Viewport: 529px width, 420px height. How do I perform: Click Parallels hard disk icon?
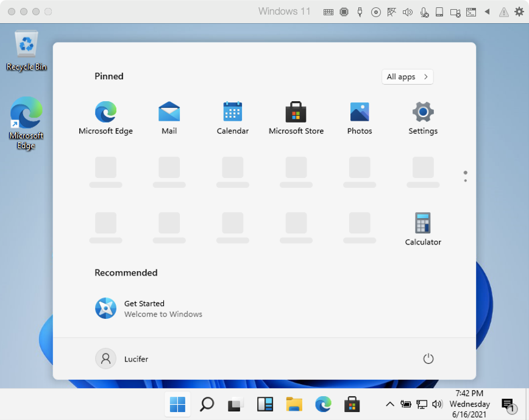click(x=439, y=12)
